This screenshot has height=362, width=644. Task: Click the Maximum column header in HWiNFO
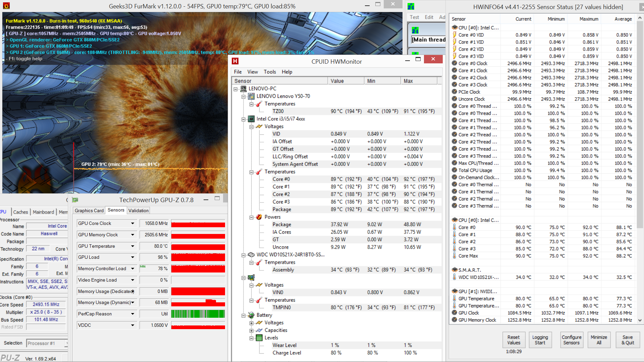584,19
